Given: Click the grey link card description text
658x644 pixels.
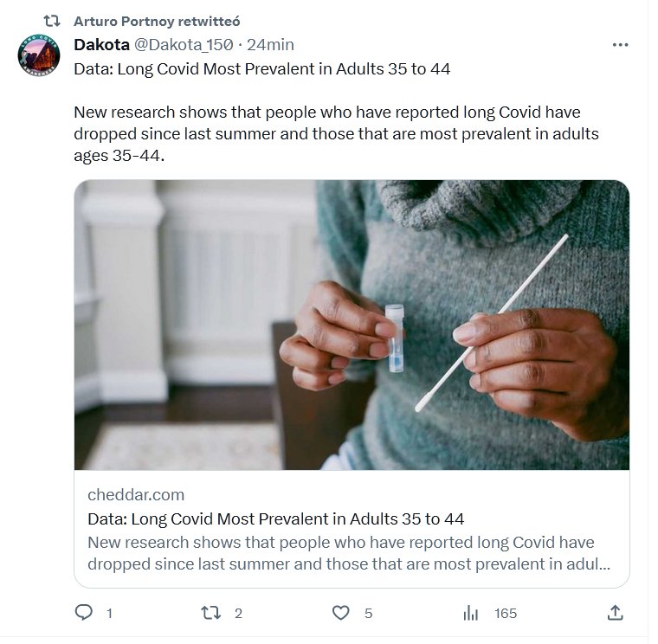Looking at the screenshot, I should click(x=346, y=554).
